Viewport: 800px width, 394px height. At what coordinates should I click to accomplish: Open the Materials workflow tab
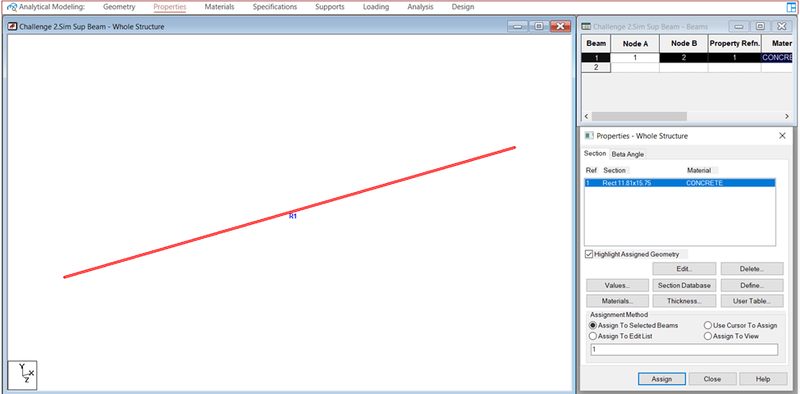[219, 7]
